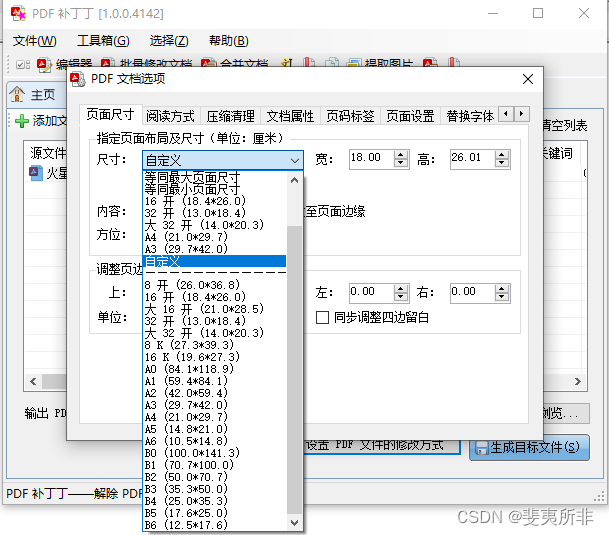Viewport: 609px width, 535px height.
Task: Open the 帮助(B) menu
Action: pos(228,41)
